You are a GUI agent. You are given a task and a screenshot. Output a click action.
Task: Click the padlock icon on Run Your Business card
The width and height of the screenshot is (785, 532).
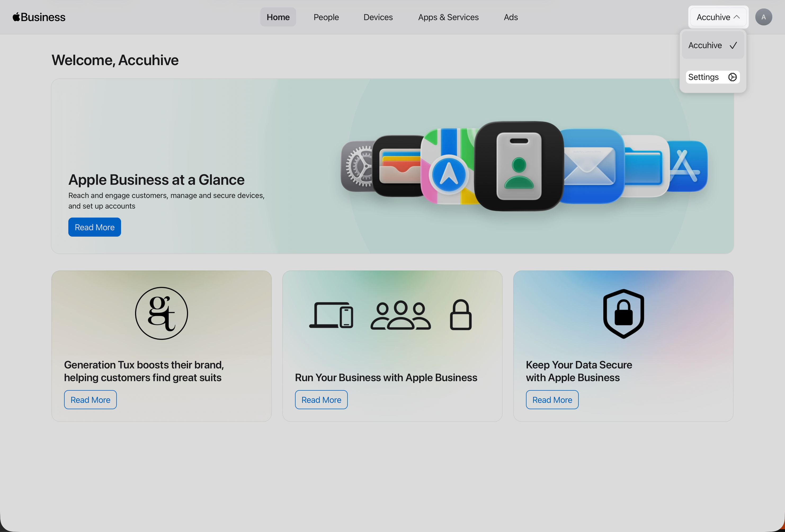pyautogui.click(x=461, y=315)
